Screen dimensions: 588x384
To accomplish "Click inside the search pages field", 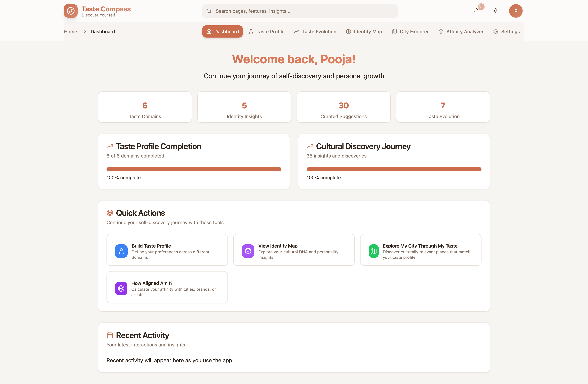I will [300, 11].
